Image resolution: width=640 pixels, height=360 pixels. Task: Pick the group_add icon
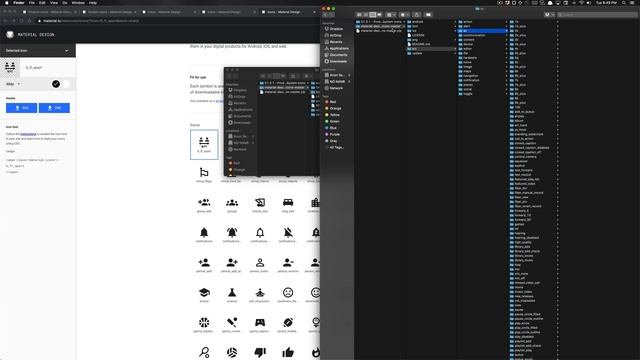[x=204, y=202]
